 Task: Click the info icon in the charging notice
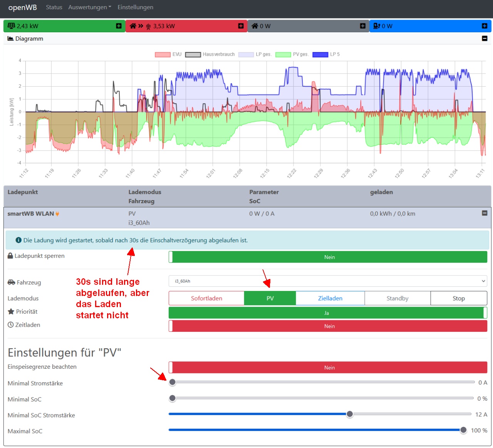tap(18, 240)
